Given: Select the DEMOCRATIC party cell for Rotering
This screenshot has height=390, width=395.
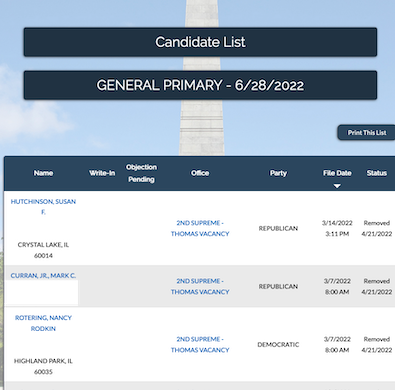Looking at the screenshot, I should 278,344.
